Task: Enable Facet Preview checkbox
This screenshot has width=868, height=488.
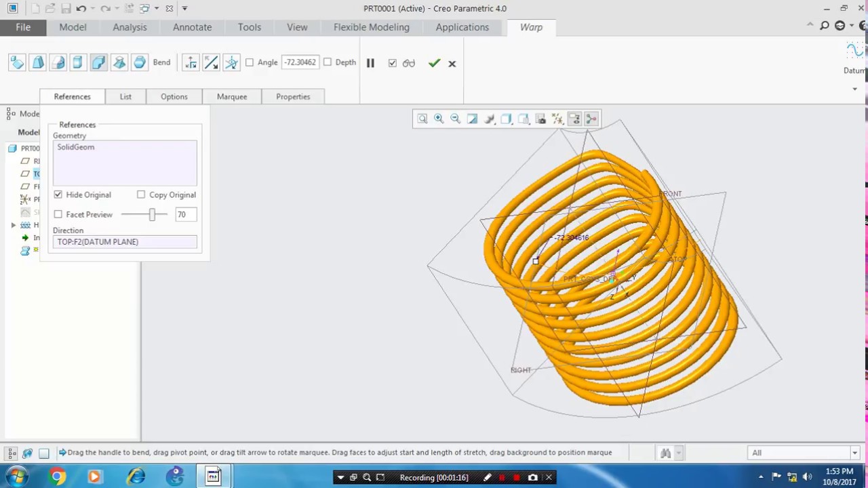Action: tap(58, 214)
